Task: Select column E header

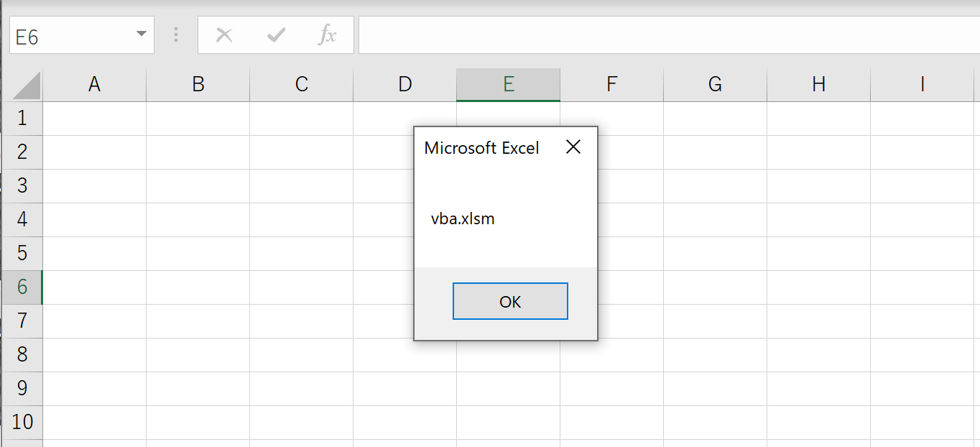Action: (x=509, y=85)
